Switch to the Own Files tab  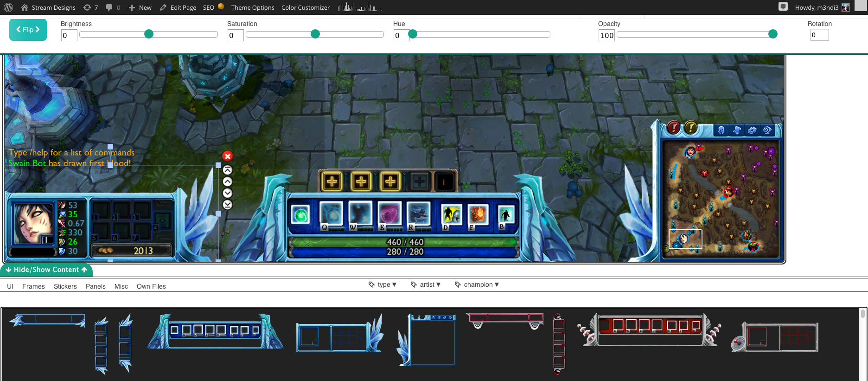click(151, 286)
